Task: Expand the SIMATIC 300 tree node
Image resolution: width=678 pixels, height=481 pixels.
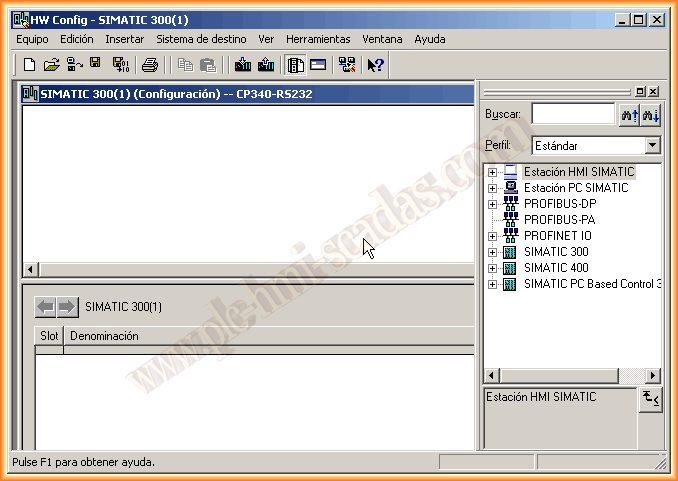Action: point(492,252)
